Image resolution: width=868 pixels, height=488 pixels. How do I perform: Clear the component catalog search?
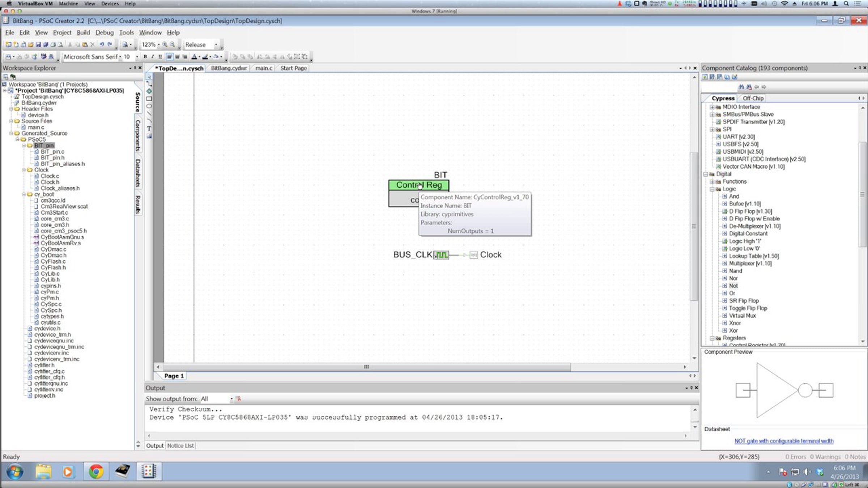point(749,87)
